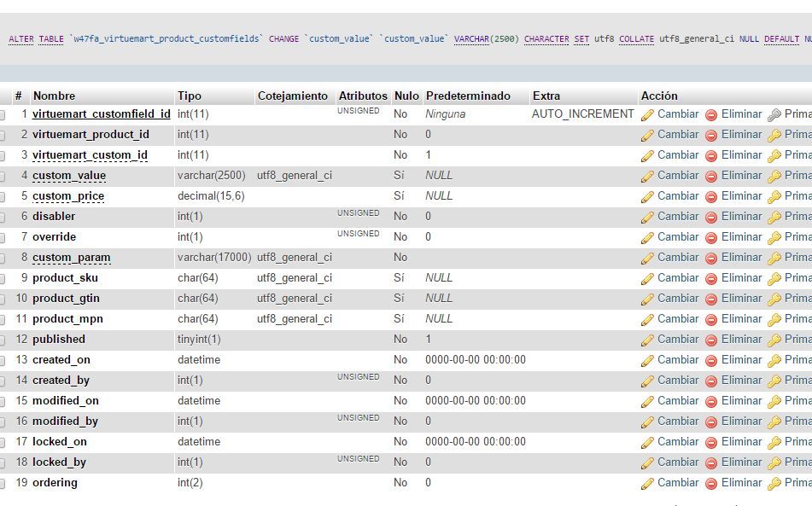This screenshot has height=506, width=812.
Task: Click ALTER keyword in SQL query
Action: pos(21,38)
